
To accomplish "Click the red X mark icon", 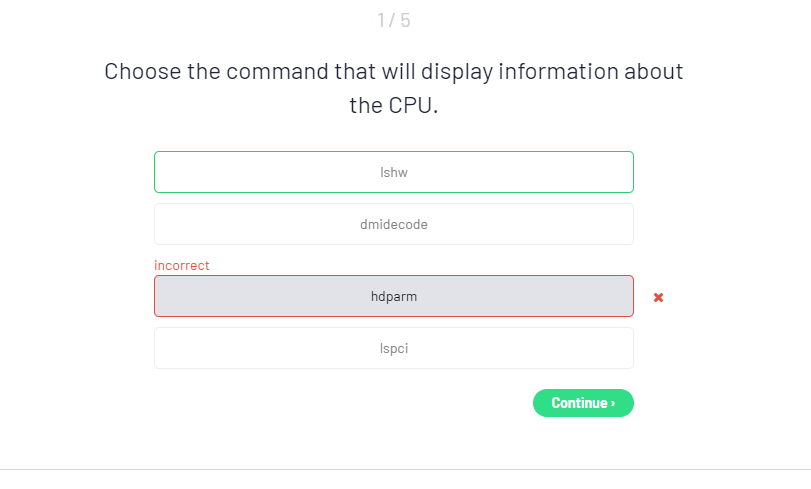I will (658, 297).
